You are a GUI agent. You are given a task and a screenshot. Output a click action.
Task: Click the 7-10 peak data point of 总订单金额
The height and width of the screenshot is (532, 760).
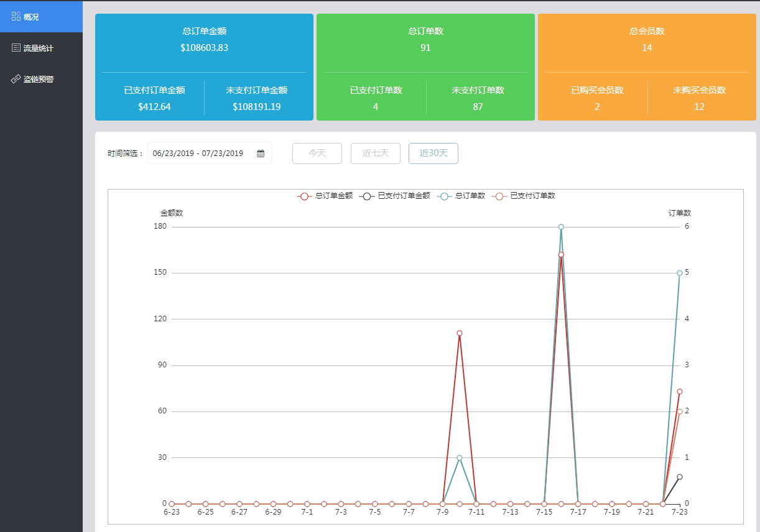click(460, 333)
